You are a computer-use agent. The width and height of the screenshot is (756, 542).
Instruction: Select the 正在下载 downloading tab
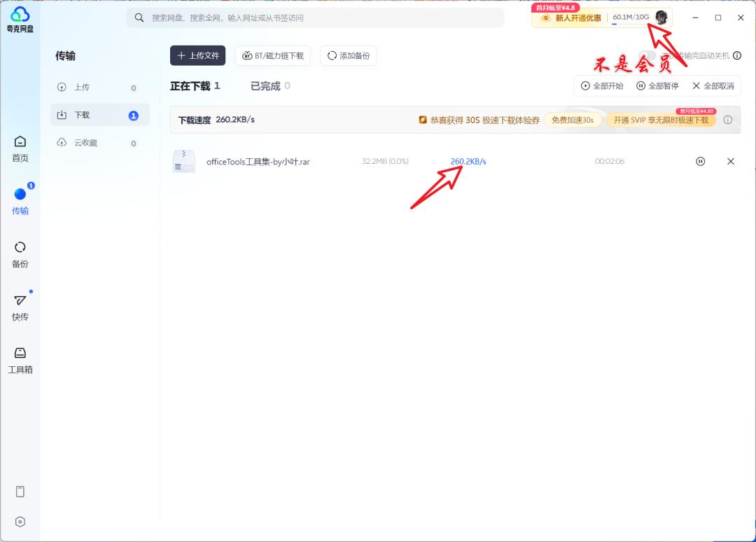[x=192, y=85]
